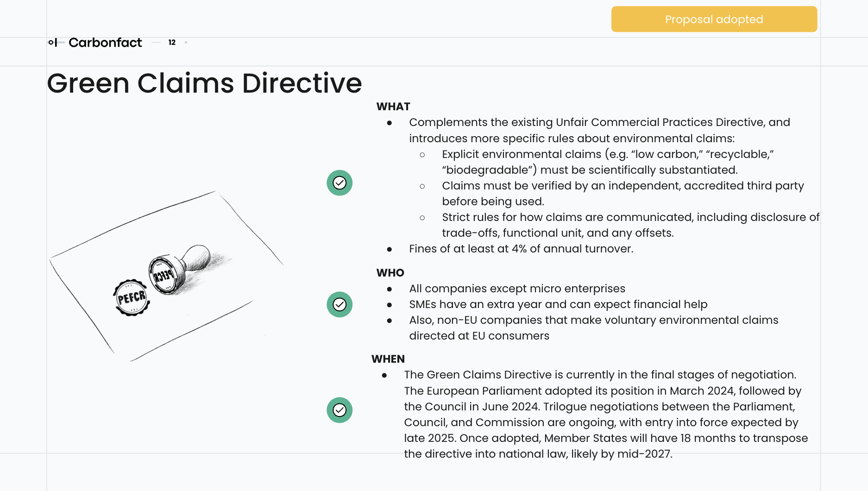This screenshot has width=868, height=491.
Task: Click 'Also, non-EU companies' bullet text
Action: click(594, 328)
